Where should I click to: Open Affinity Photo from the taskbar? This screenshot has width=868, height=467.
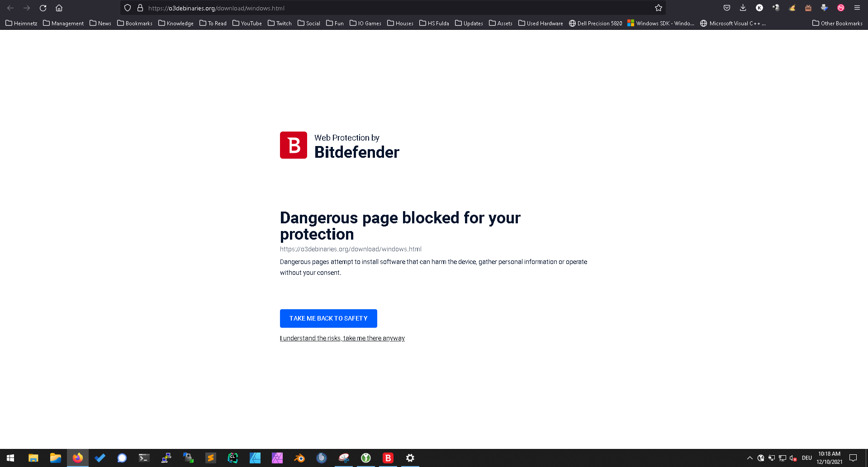[x=277, y=458]
